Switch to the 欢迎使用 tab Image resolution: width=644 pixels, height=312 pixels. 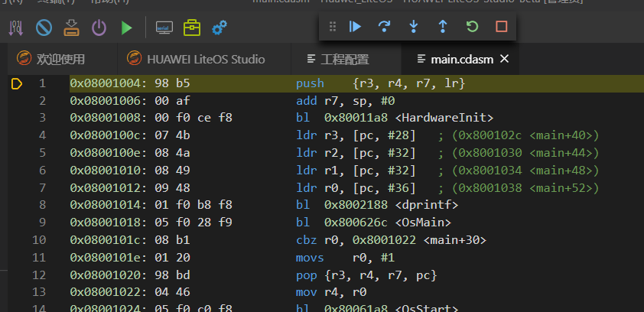point(63,59)
